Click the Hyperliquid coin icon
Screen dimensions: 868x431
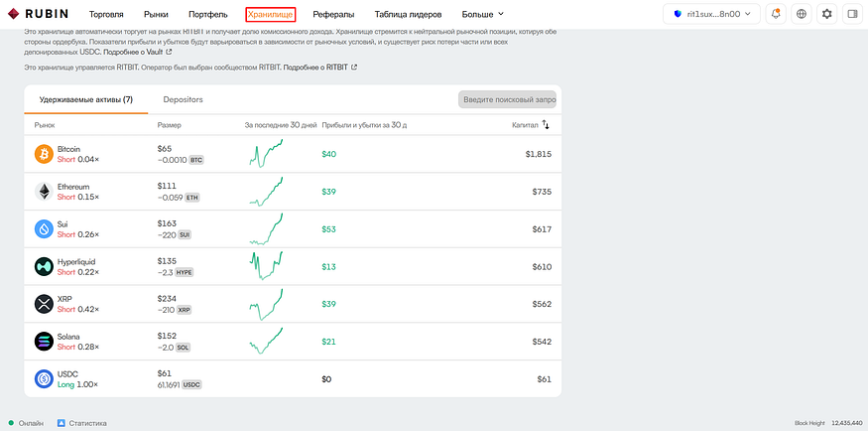(44, 266)
